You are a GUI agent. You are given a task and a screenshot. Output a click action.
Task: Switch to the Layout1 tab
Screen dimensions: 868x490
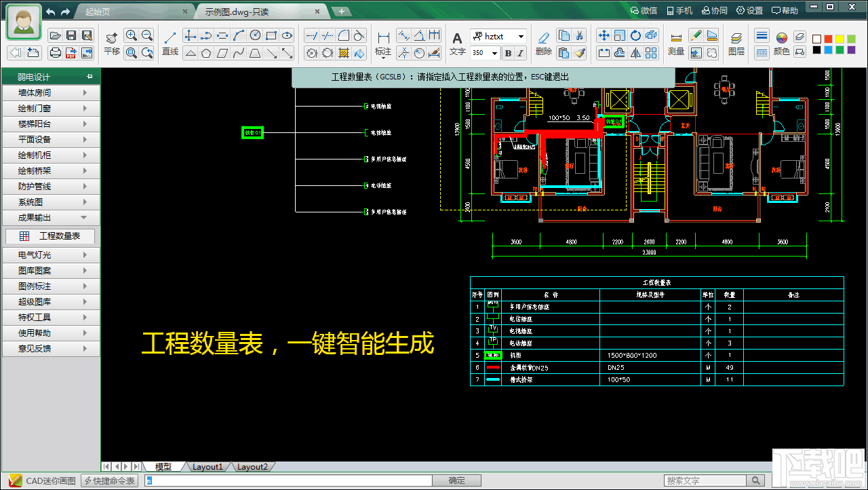[x=208, y=467]
